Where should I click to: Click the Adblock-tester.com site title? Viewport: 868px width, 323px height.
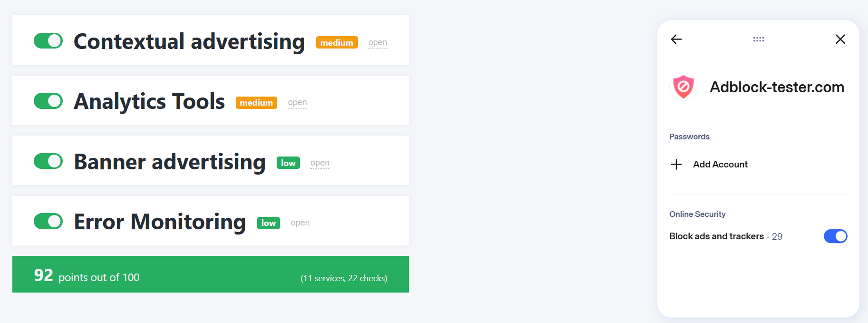[777, 87]
